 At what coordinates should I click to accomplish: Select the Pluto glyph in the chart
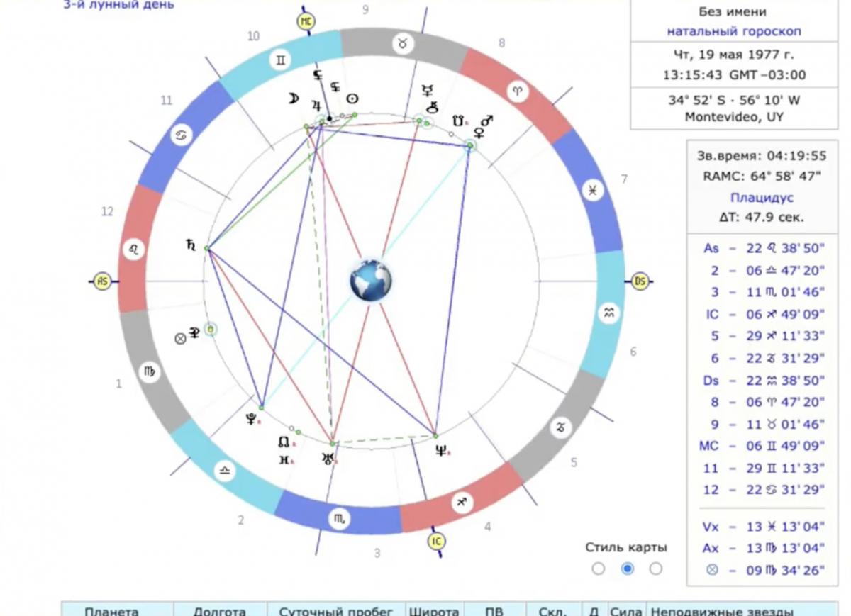(x=251, y=419)
